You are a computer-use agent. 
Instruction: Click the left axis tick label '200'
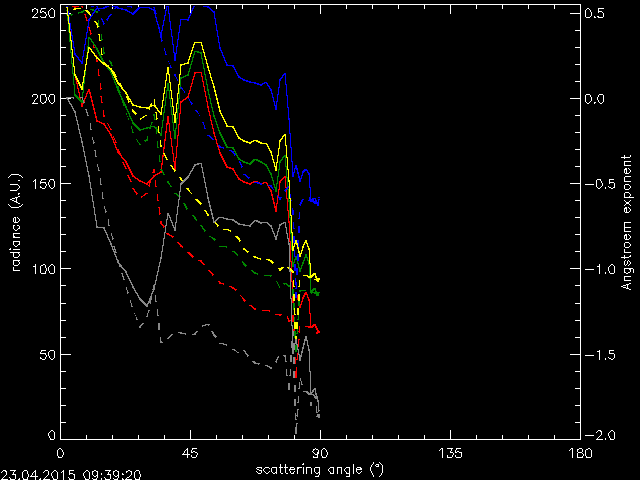coord(43,99)
